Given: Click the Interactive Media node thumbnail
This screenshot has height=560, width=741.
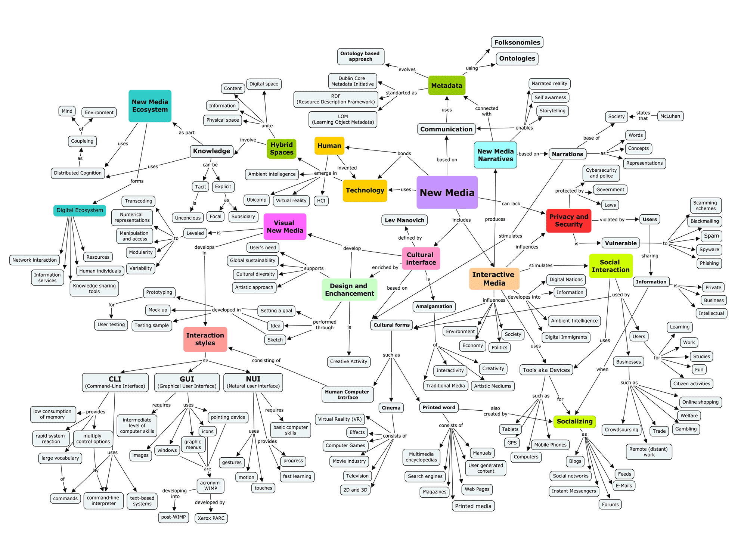Looking at the screenshot, I should click(499, 275).
